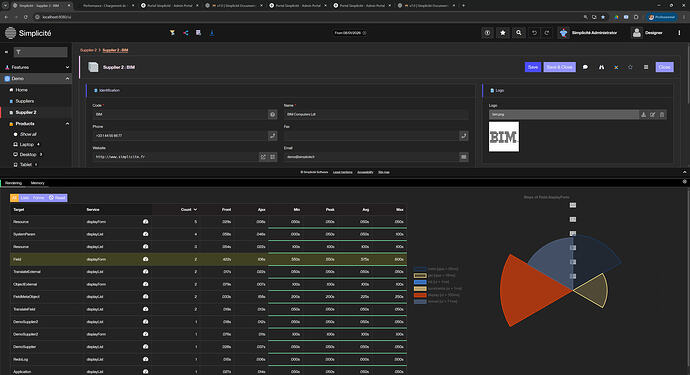Click the mail icon beside Email field
The image size is (690, 375).
coord(463,157)
